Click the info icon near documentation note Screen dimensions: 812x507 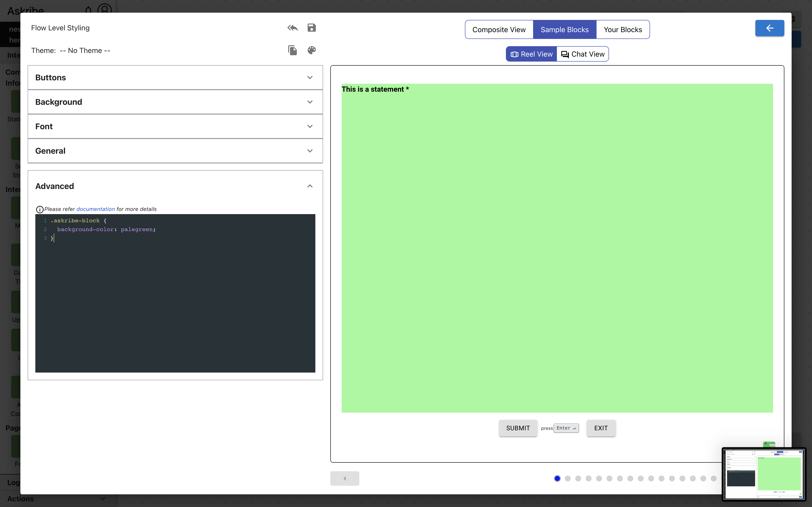[40, 210]
